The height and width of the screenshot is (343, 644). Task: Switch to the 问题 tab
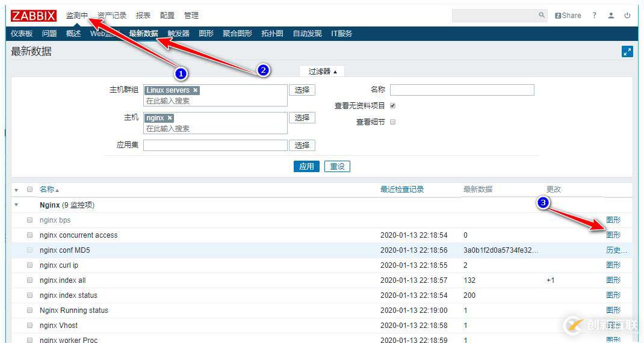click(x=49, y=34)
